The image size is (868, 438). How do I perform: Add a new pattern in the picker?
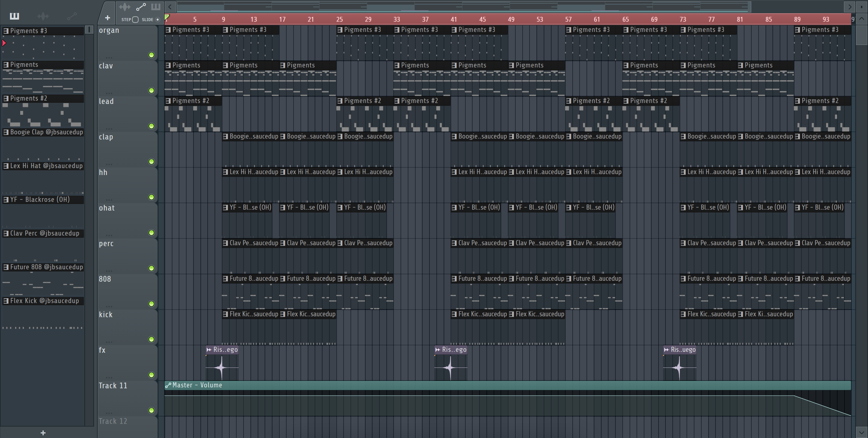[x=43, y=433]
